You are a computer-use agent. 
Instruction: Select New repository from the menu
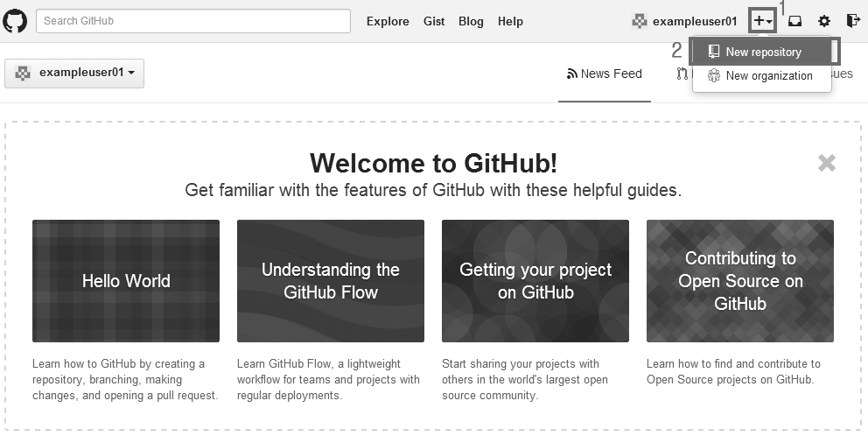pos(762,52)
